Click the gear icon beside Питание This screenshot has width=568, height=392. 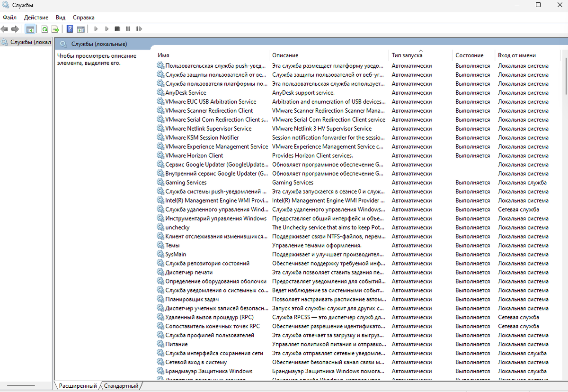point(160,345)
